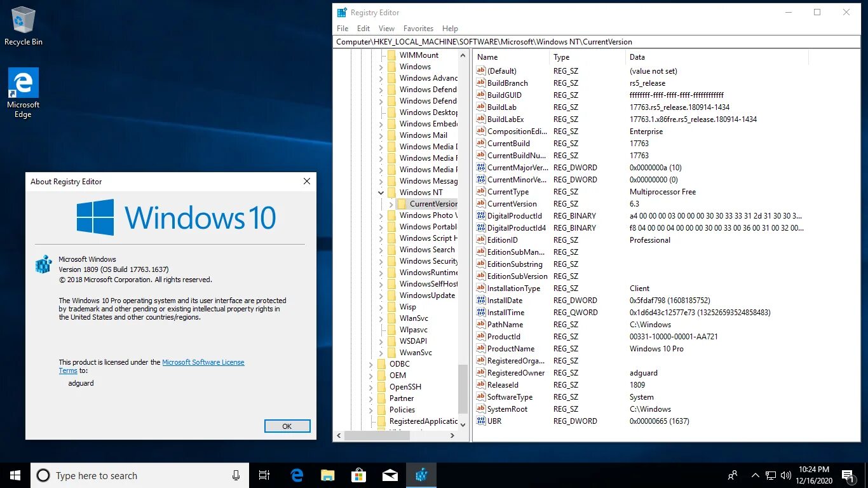
Task: Show hidden tray icons chevron
Action: (756, 475)
